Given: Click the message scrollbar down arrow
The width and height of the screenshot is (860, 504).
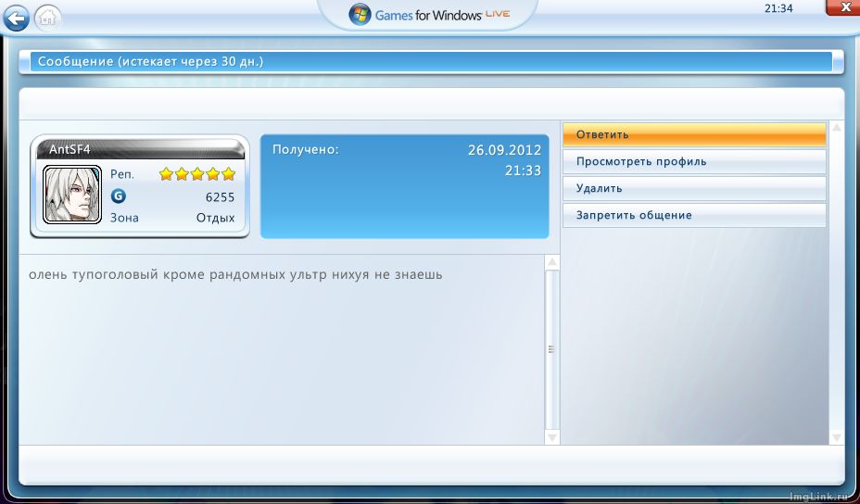Looking at the screenshot, I should pos(552,437).
